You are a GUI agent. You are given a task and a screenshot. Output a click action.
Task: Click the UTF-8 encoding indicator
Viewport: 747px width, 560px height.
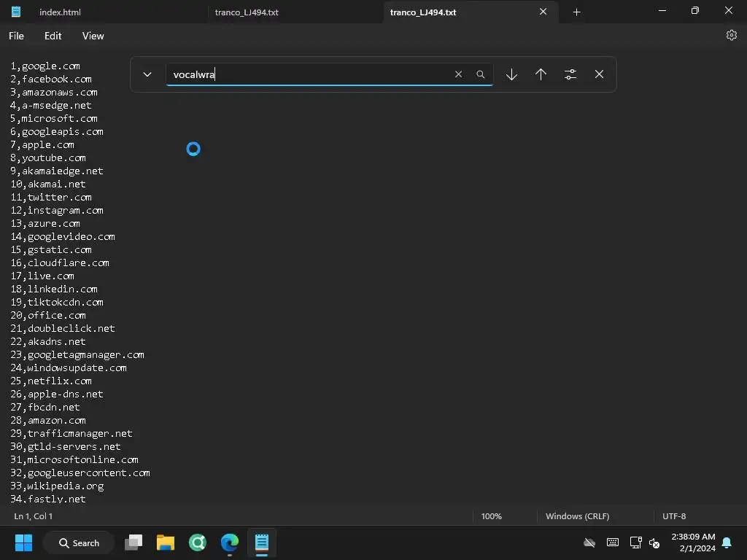pyautogui.click(x=673, y=516)
